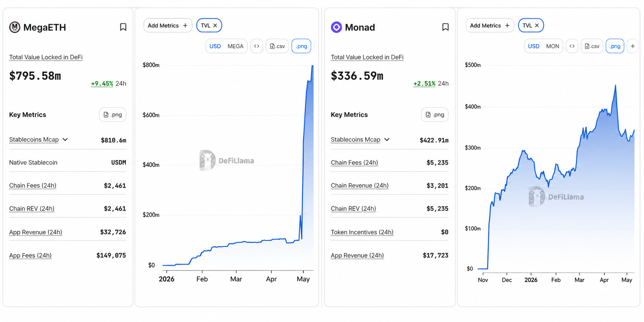This screenshot has width=644, height=322.
Task: Open embed code for Monad chart
Action: [x=572, y=46]
